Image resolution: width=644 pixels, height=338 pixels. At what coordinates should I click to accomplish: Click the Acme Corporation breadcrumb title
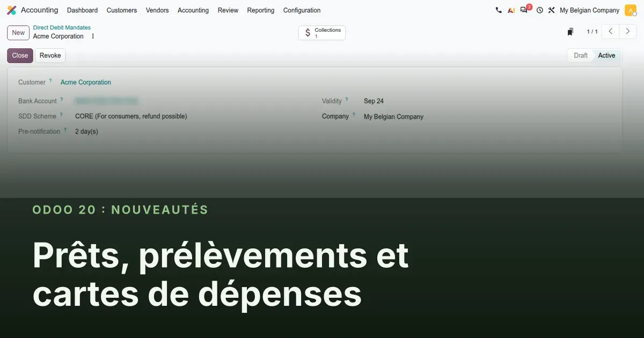[x=58, y=36]
